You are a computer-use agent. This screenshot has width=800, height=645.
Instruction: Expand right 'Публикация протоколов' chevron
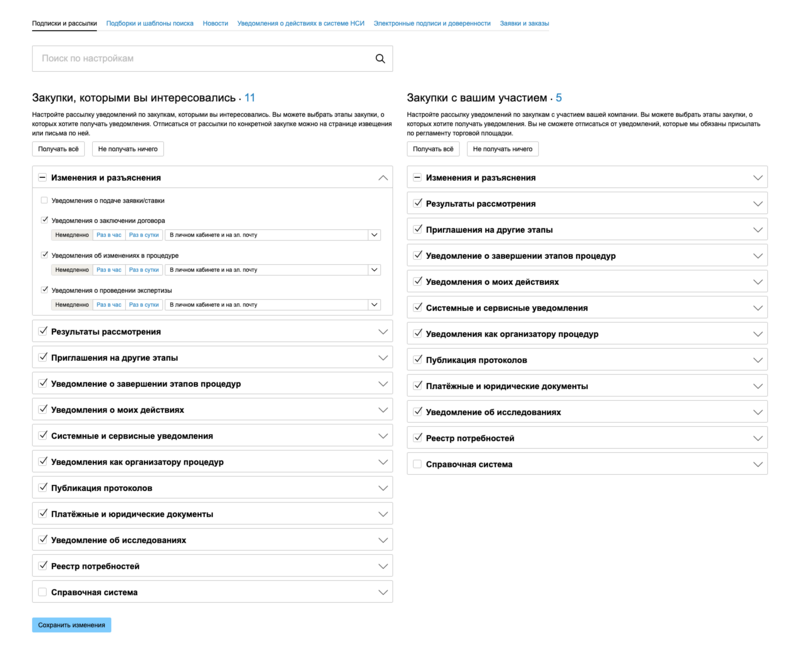pos(758,360)
